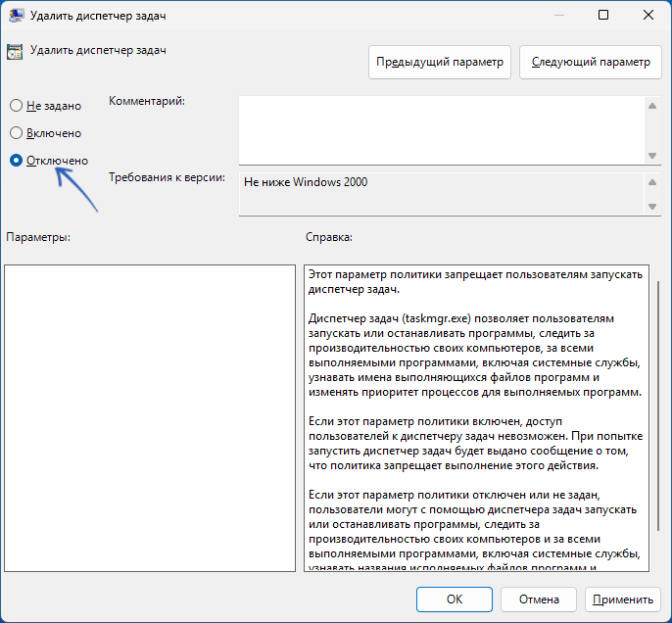The width and height of the screenshot is (672, 623).
Task: Click comment box scroll up arrow
Action: (652, 106)
